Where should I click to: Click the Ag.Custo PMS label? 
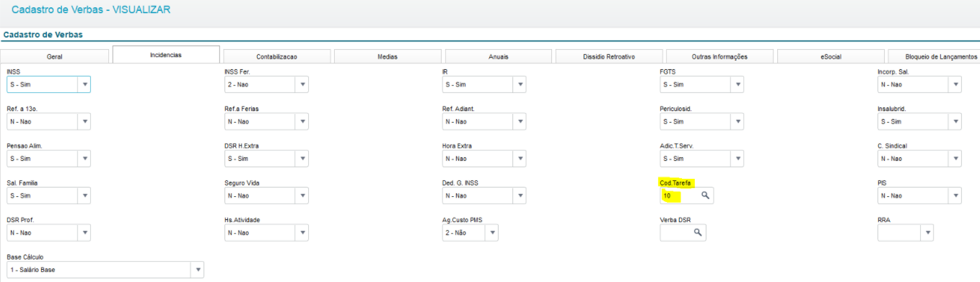click(x=463, y=220)
